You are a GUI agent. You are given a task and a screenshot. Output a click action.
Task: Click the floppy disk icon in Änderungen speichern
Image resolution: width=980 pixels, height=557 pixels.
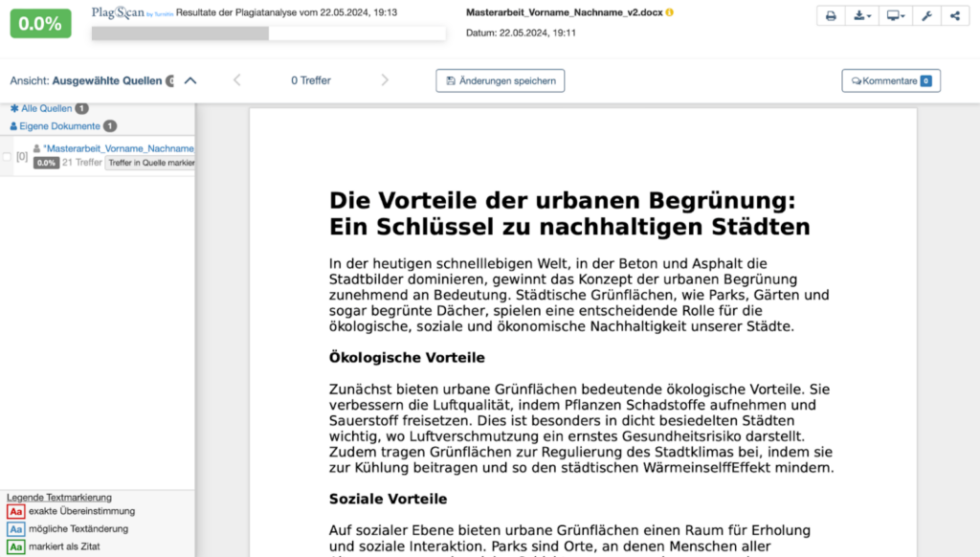click(451, 80)
